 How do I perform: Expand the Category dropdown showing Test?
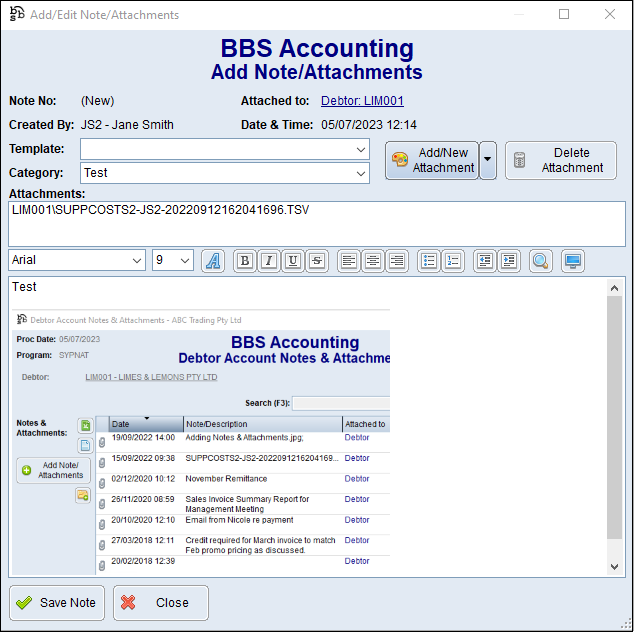(361, 173)
